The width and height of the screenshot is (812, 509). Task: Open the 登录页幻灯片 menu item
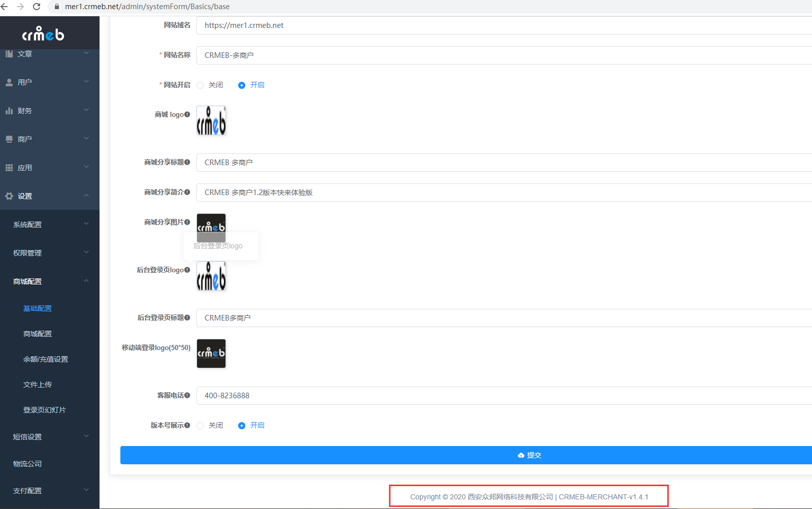point(45,410)
